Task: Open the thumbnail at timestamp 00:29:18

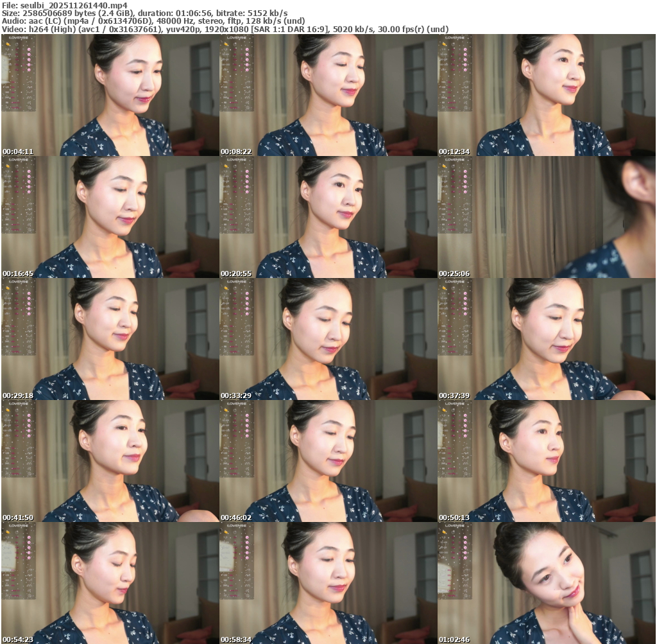Action: tap(110, 339)
